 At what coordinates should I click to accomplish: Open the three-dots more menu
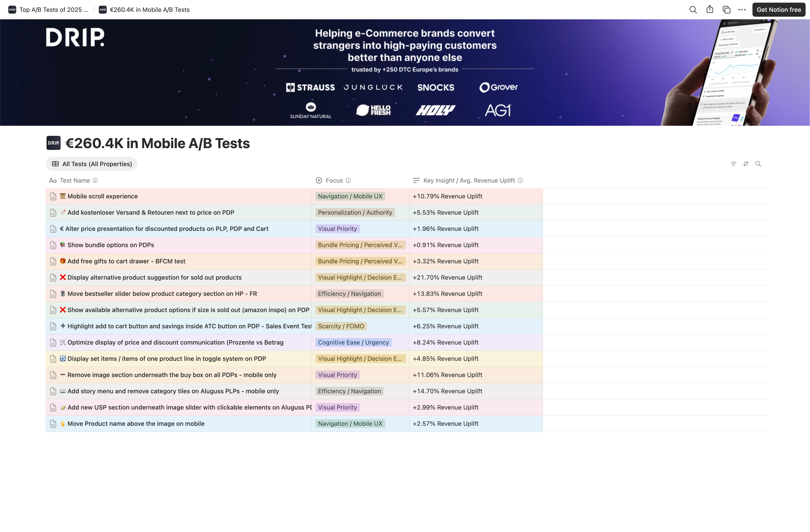tap(742, 9)
